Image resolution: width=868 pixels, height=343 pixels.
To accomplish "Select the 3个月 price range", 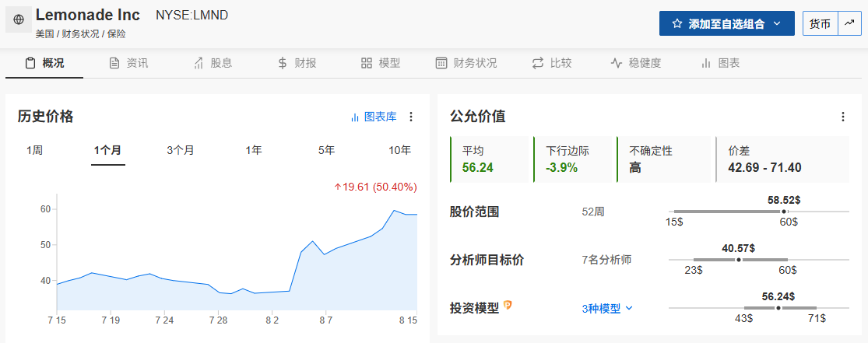I will (x=181, y=150).
